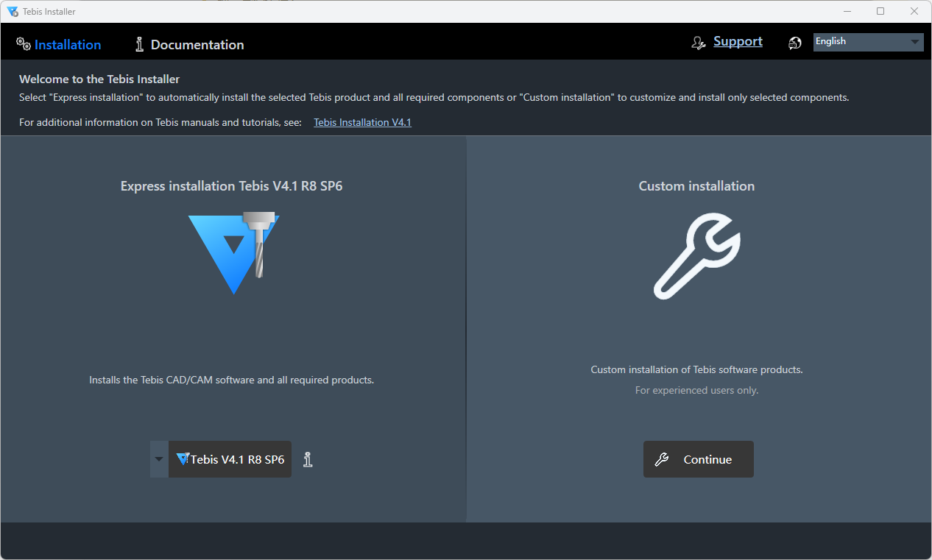Expand the product version dropdown arrow
Image resolution: width=932 pixels, height=560 pixels.
[x=159, y=459]
